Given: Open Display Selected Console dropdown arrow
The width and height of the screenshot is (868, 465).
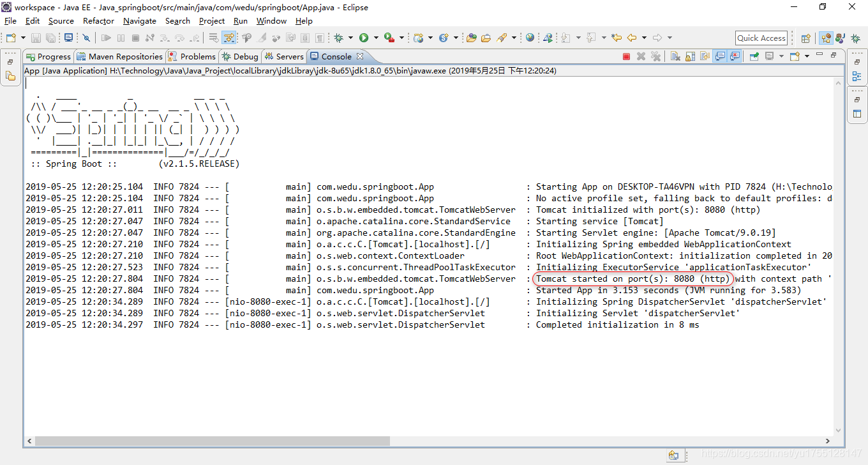Looking at the screenshot, I should coord(781,56).
